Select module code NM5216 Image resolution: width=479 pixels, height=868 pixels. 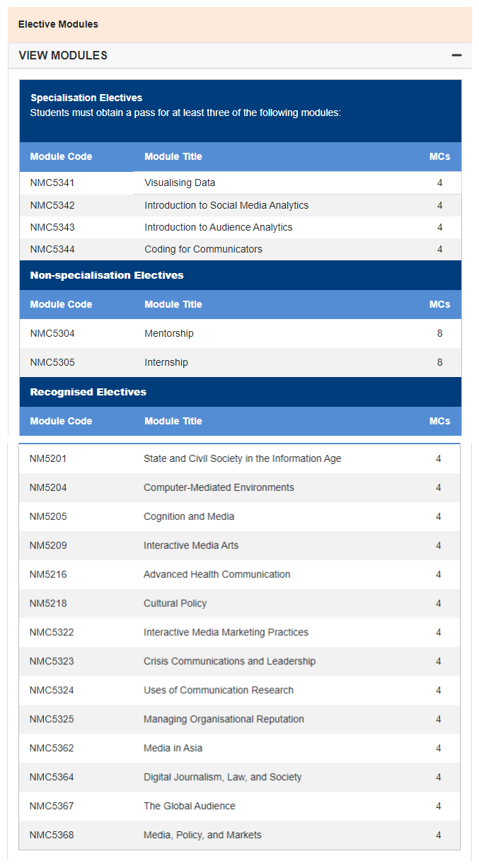(x=48, y=574)
